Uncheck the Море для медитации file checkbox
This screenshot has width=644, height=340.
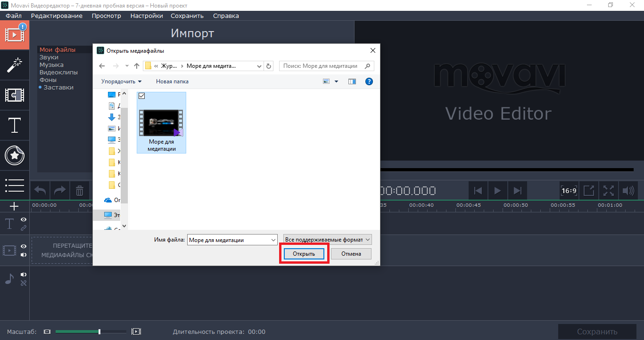[x=142, y=96]
